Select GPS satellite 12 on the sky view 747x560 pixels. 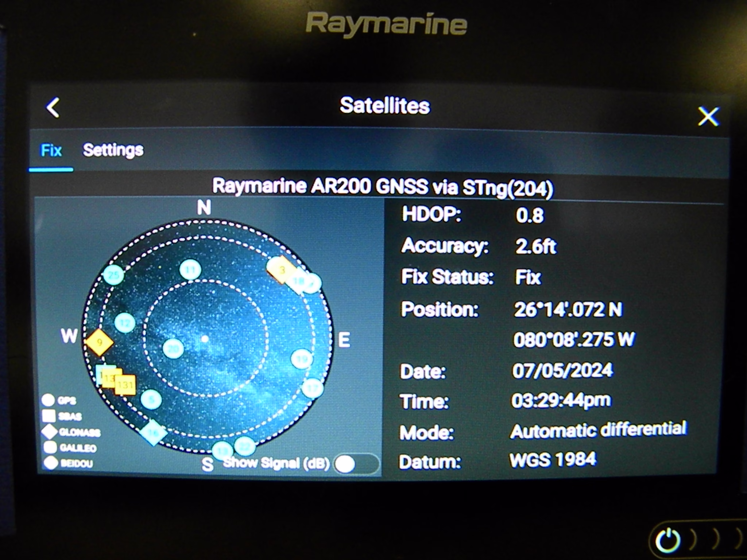coord(125,323)
